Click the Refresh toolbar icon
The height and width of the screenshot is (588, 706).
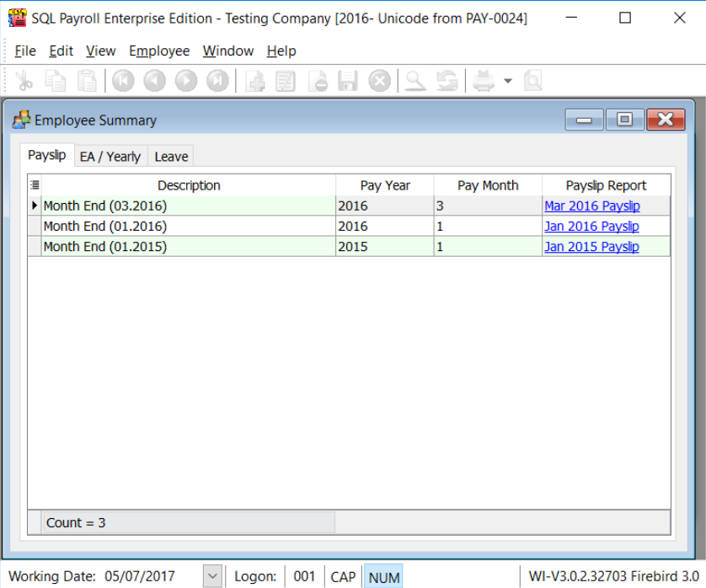coord(447,81)
